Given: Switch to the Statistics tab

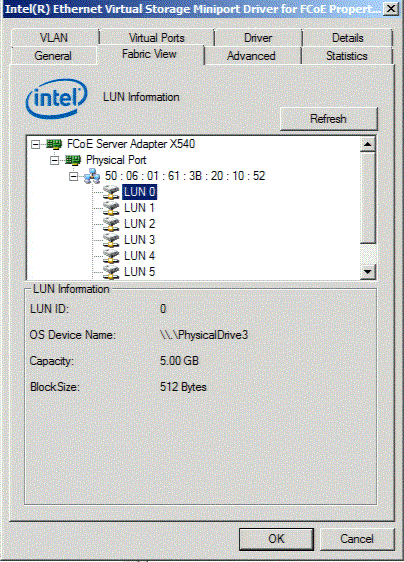Looking at the screenshot, I should (x=347, y=56).
